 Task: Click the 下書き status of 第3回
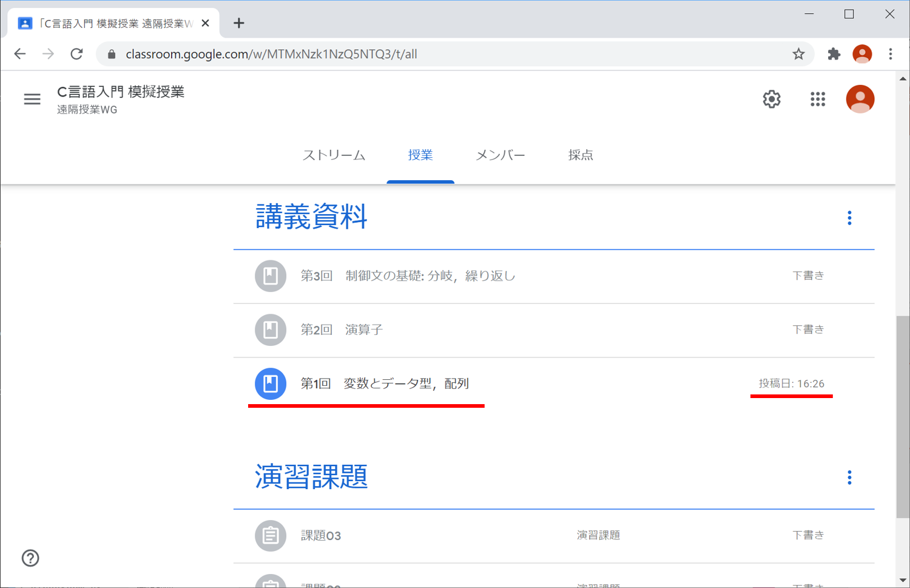[x=808, y=275]
